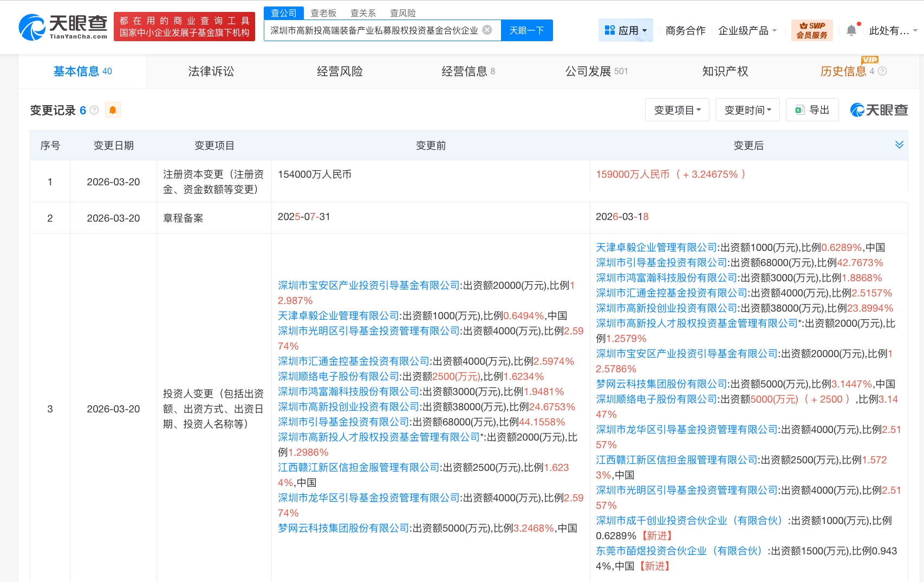This screenshot has width=924, height=582.
Task: Open the 变更项目 filter dropdown
Action: click(676, 109)
